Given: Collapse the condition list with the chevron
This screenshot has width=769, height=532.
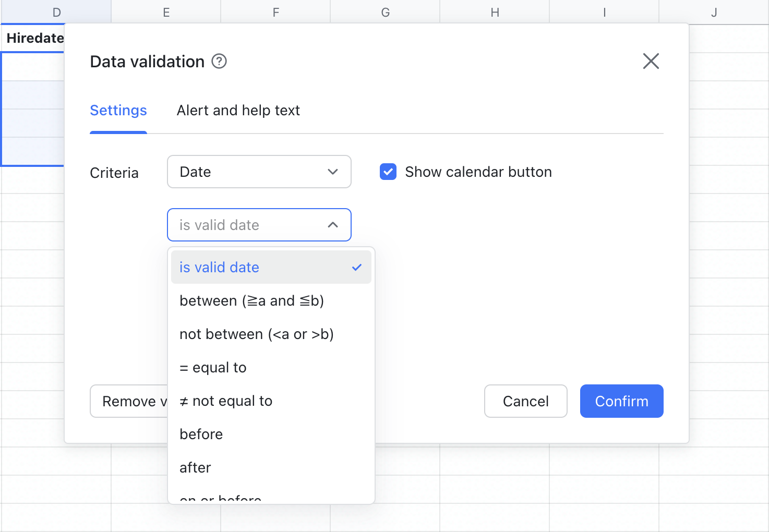Looking at the screenshot, I should coord(333,225).
